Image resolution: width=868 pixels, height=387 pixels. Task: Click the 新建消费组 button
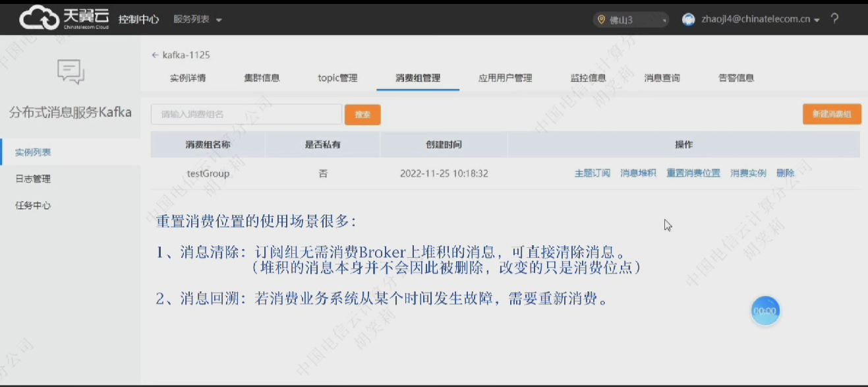click(x=832, y=114)
